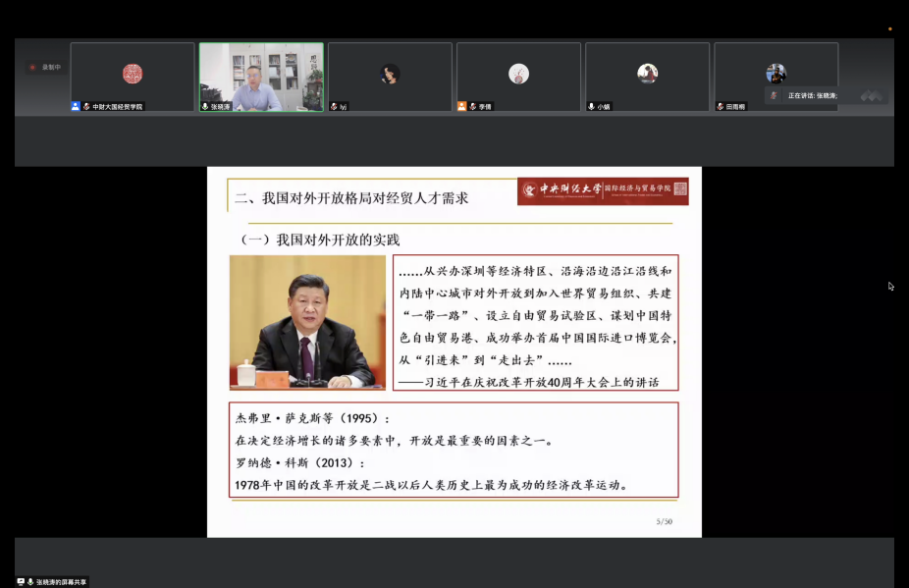Click avatar of 中财大国经贸学院 participant

tap(133, 74)
